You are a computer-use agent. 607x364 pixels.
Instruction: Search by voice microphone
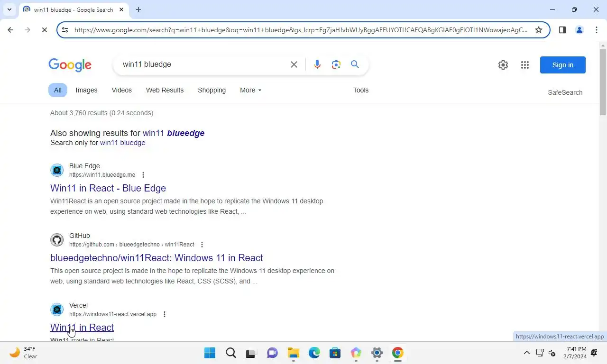point(317,64)
